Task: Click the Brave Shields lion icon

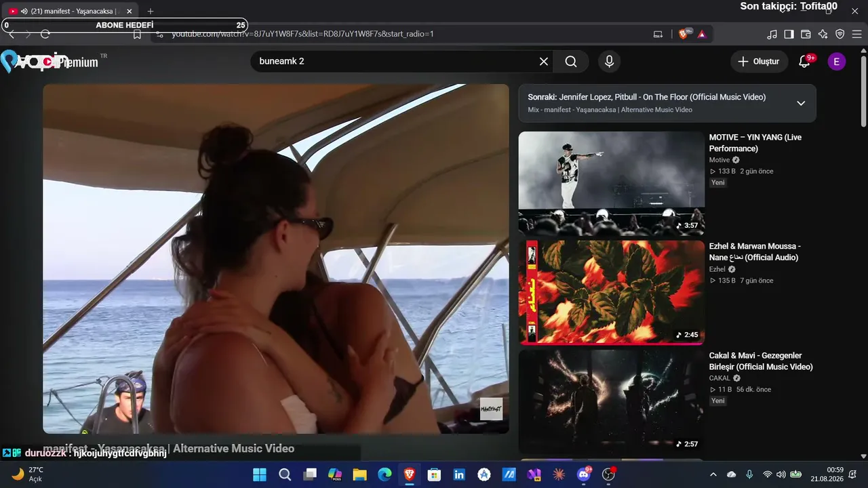Action: pos(684,34)
